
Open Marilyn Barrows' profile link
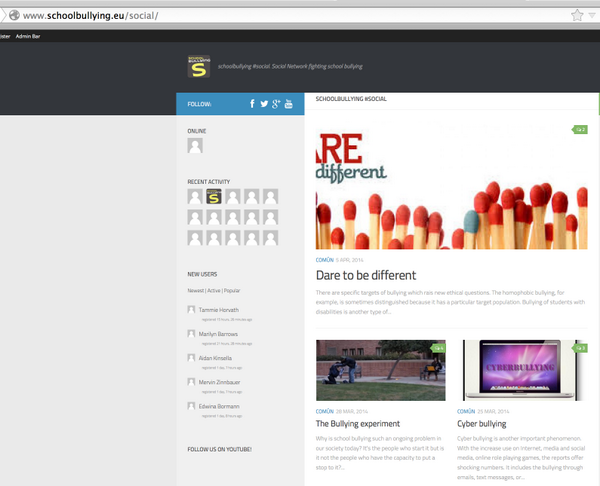coord(218,334)
